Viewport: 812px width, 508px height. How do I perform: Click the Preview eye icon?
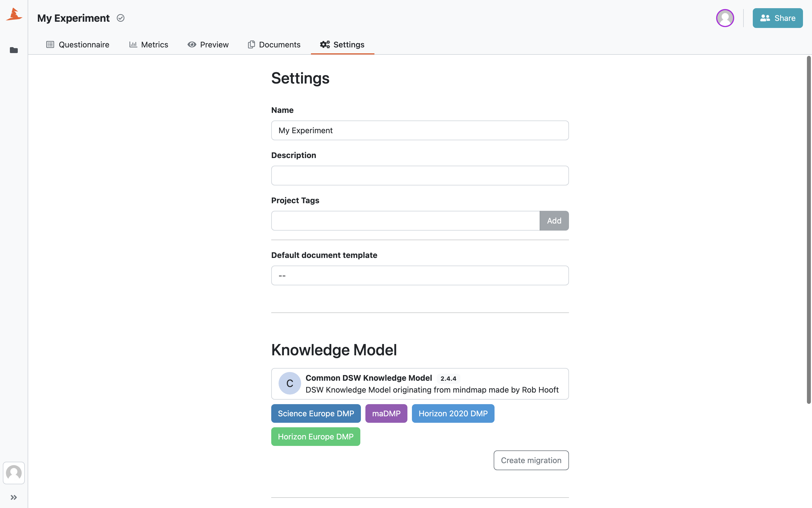point(192,44)
